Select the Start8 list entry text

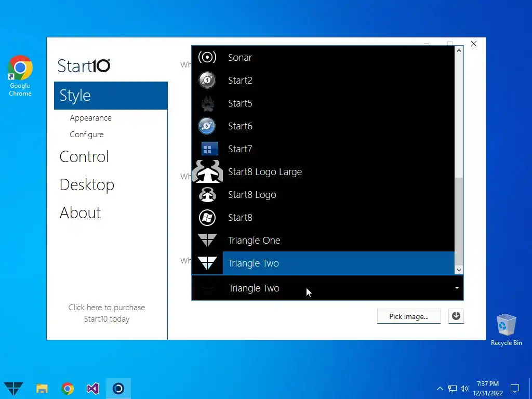[x=240, y=218]
